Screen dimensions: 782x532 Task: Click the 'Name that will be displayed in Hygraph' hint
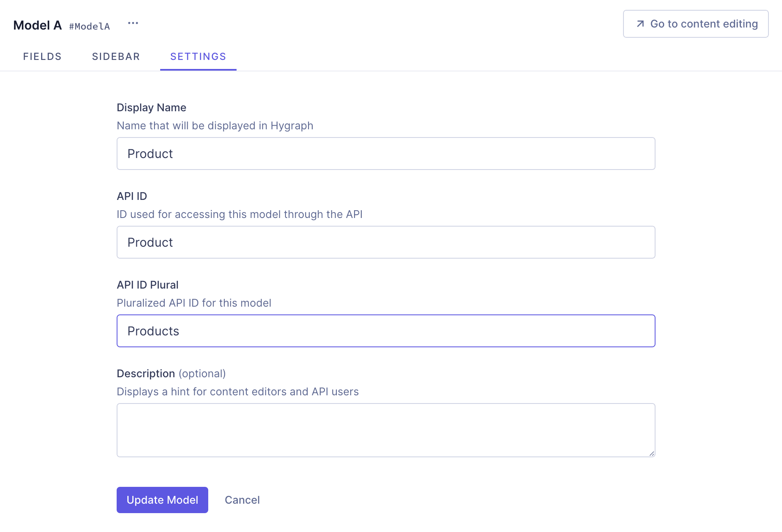pyautogui.click(x=215, y=126)
